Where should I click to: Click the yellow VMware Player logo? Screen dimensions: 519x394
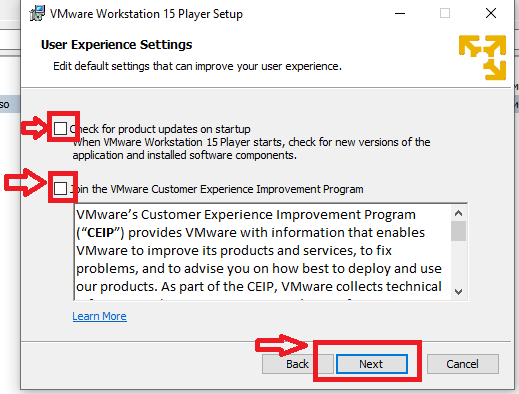(x=482, y=57)
